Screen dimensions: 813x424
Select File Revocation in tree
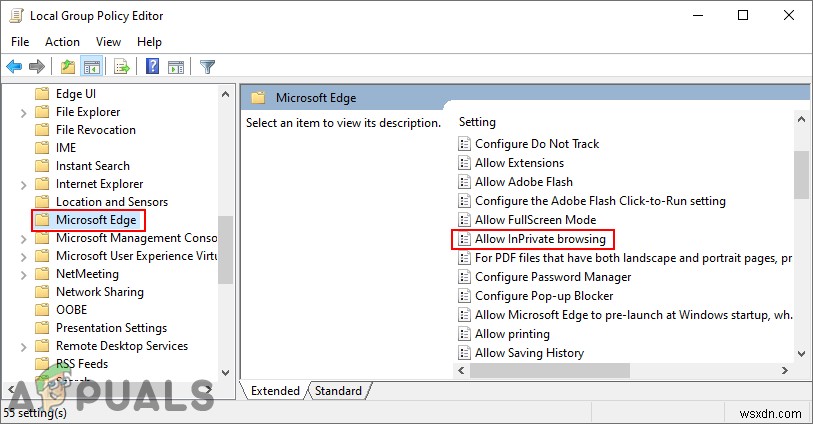click(x=96, y=130)
